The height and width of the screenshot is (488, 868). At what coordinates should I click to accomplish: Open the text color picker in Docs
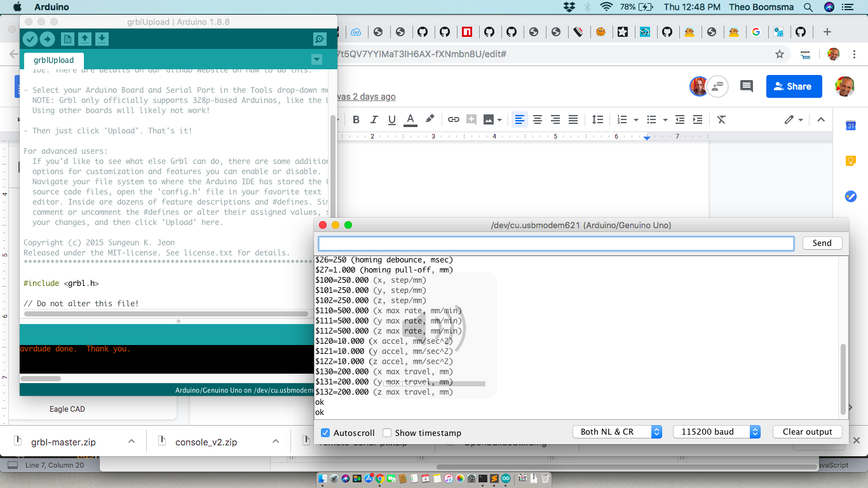click(x=409, y=119)
